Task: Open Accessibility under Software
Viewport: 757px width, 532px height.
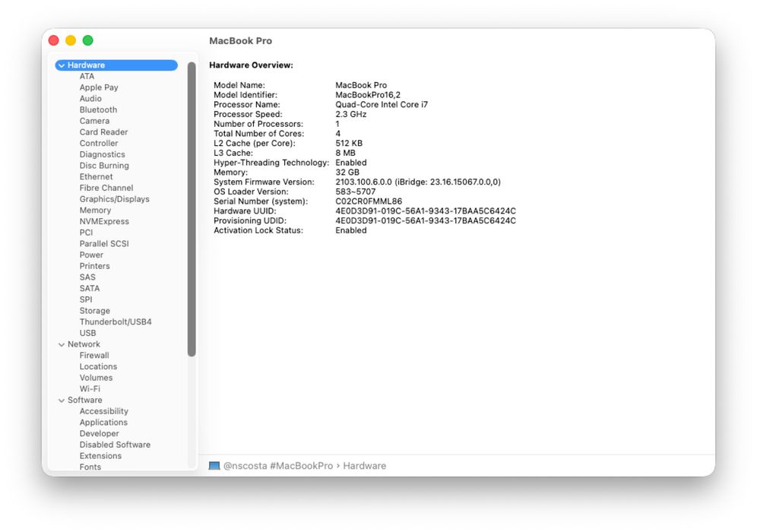Action: pyautogui.click(x=104, y=411)
